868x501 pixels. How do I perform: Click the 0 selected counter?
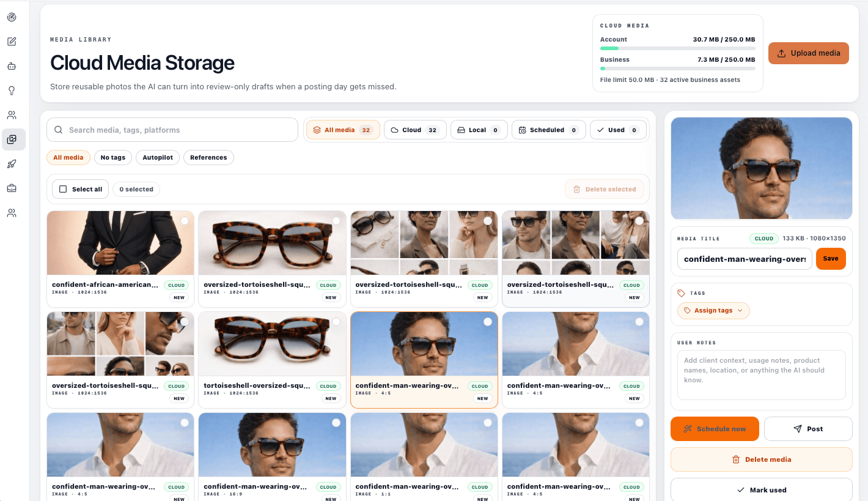[x=136, y=189]
